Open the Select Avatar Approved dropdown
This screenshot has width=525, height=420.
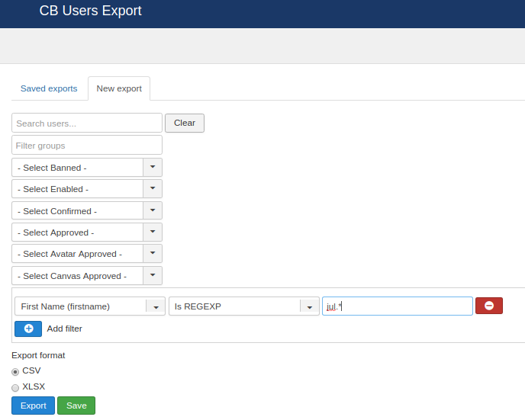pyautogui.click(x=87, y=254)
